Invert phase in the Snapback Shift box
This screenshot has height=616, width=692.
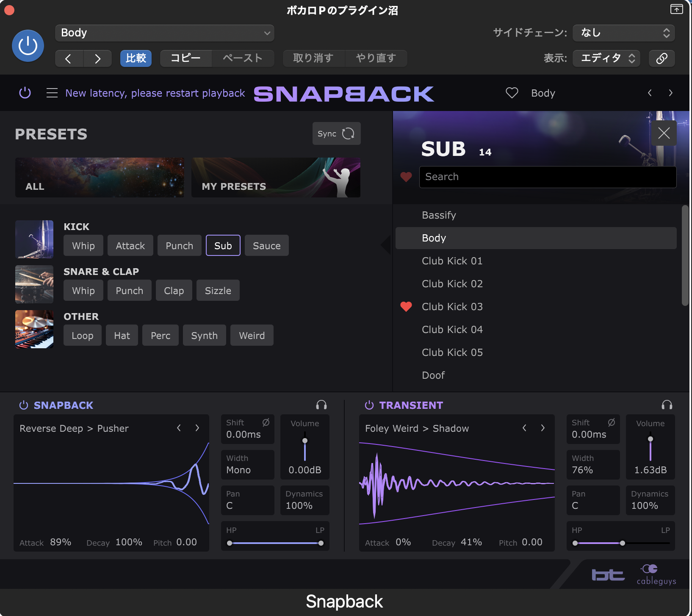coord(266,422)
